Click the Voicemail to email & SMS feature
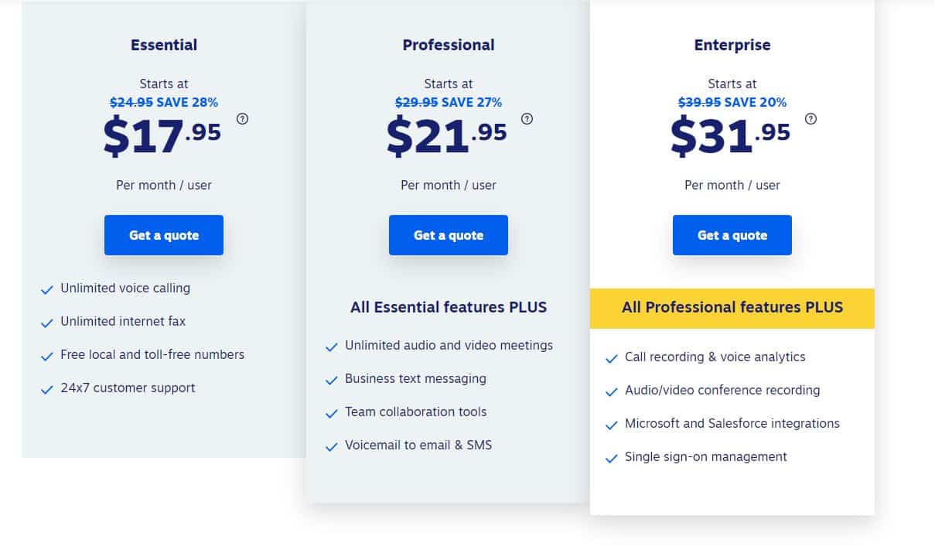Screen dimensions: 935x560 click(418, 446)
